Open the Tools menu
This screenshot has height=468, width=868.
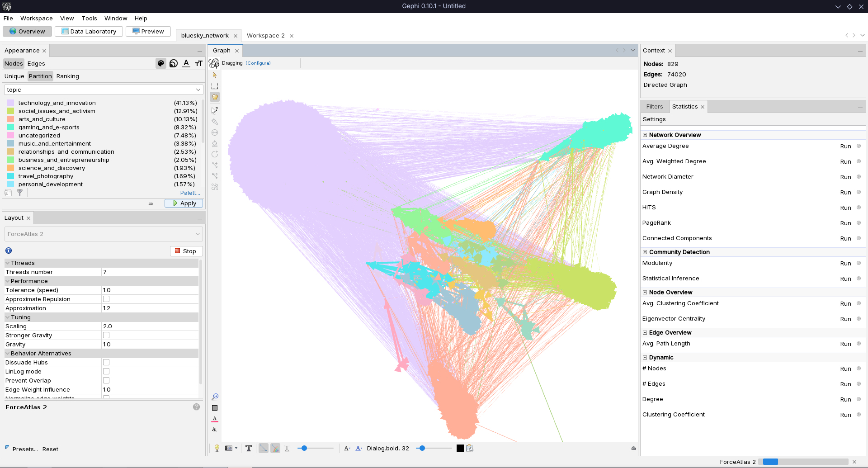[x=89, y=19]
